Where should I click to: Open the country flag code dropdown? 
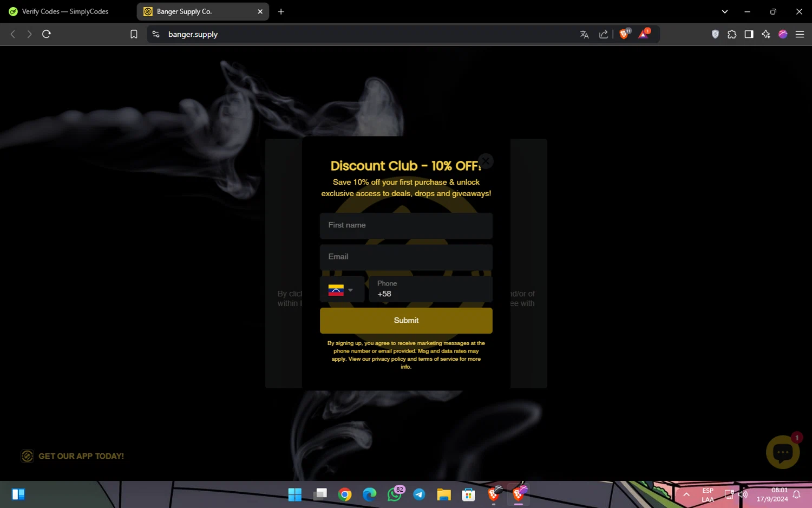[x=342, y=290]
